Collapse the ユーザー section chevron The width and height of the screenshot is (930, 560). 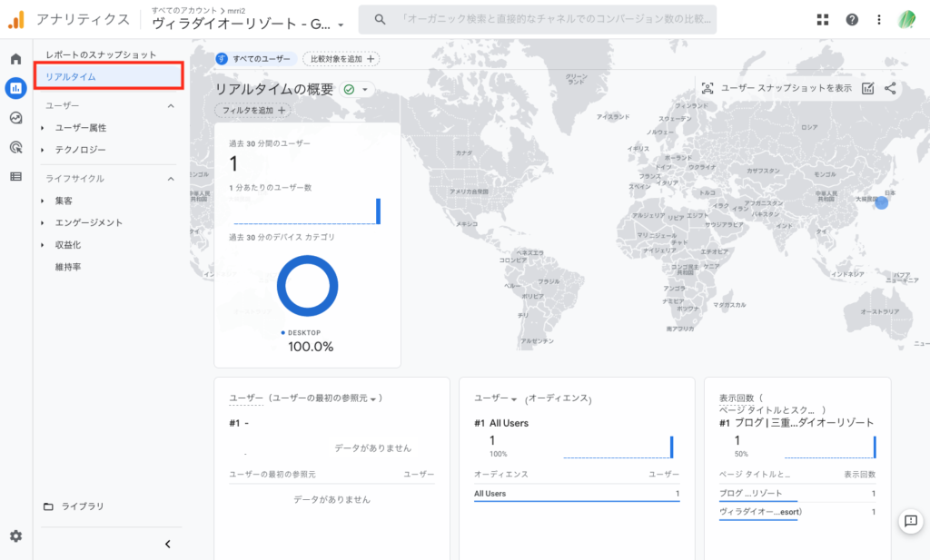tap(171, 106)
